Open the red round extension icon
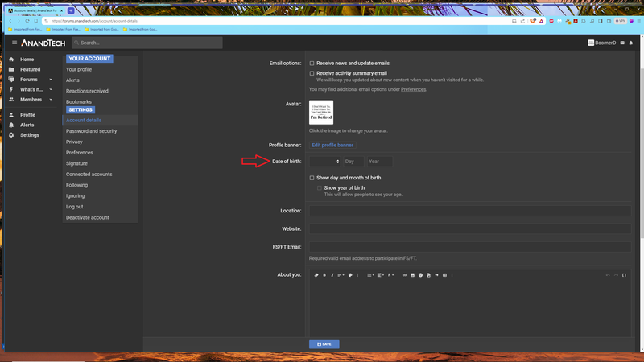644x362 pixels. coord(551,21)
